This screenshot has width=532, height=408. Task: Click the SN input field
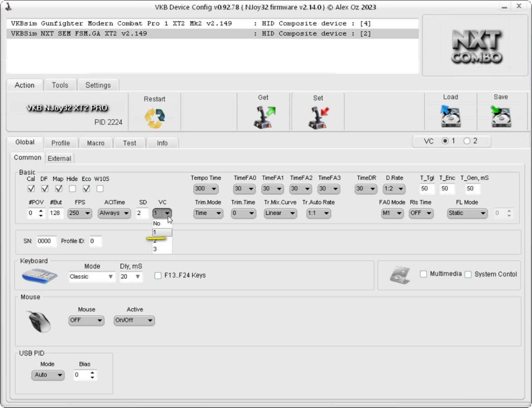46,241
